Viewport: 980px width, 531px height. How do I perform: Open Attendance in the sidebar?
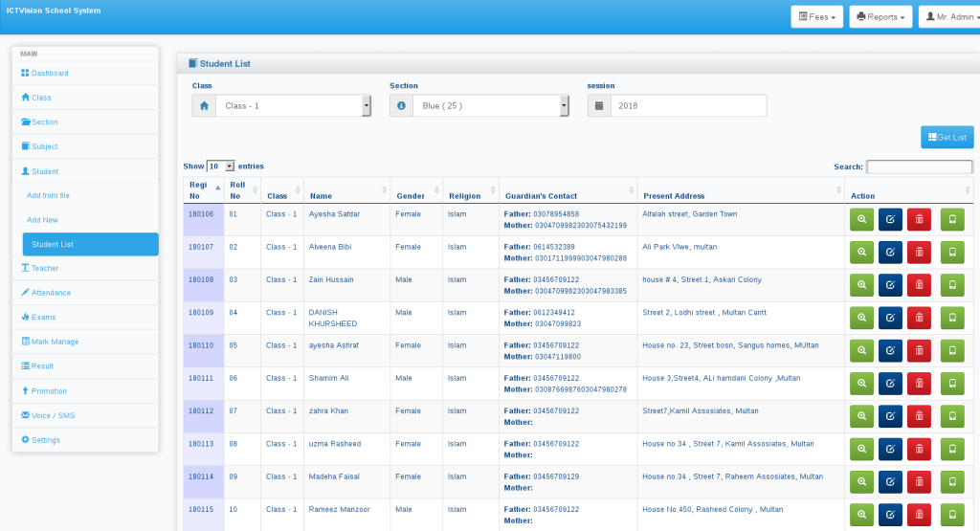coord(85,293)
